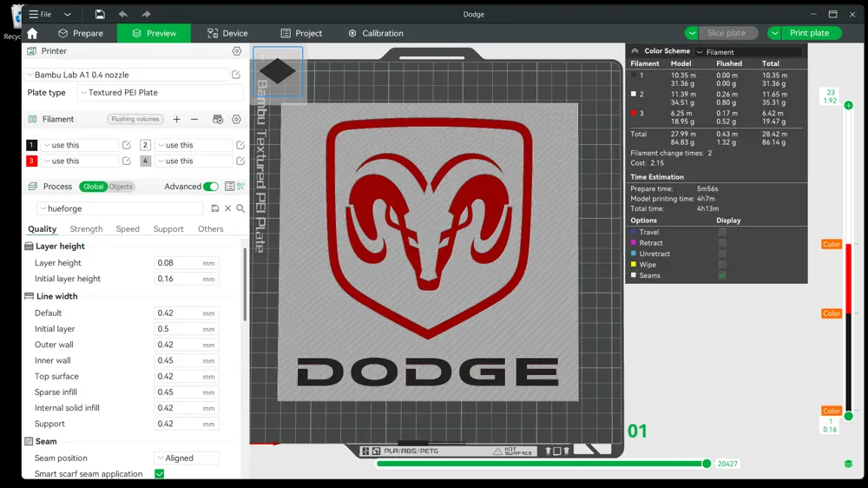Open the File menu

tap(41, 15)
